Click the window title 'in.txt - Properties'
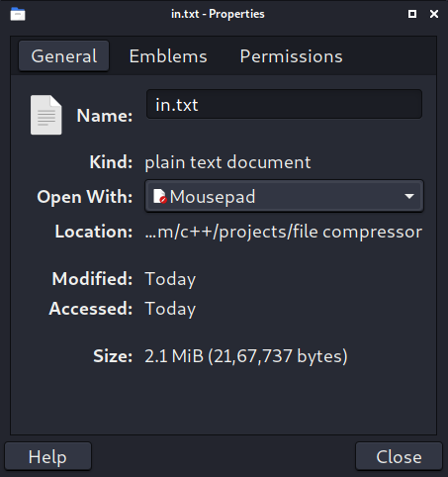 click(x=218, y=14)
